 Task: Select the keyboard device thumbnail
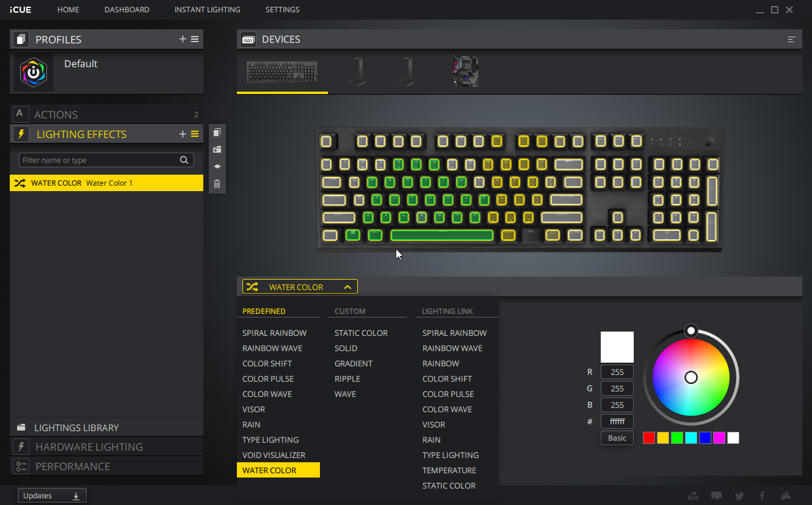(282, 72)
